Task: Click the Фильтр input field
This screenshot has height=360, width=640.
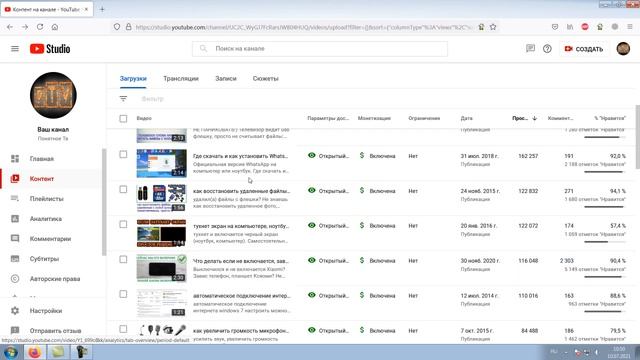Action: [152, 99]
